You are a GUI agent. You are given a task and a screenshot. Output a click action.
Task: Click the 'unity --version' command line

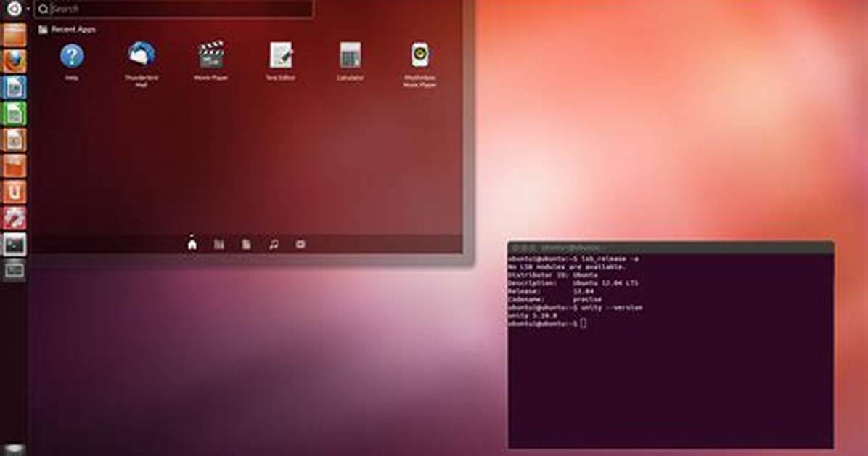(x=576, y=307)
